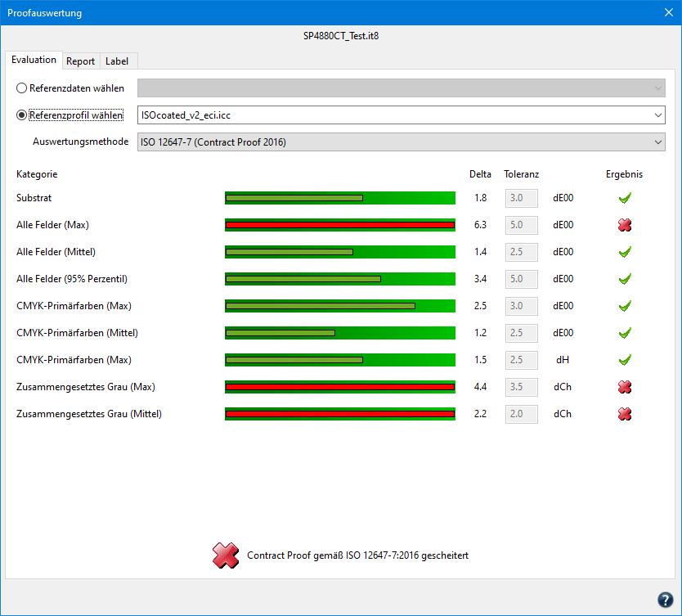Click the checkmark for Alle Felder (Mittel)
Screen dimensions: 682x616
[x=625, y=252]
